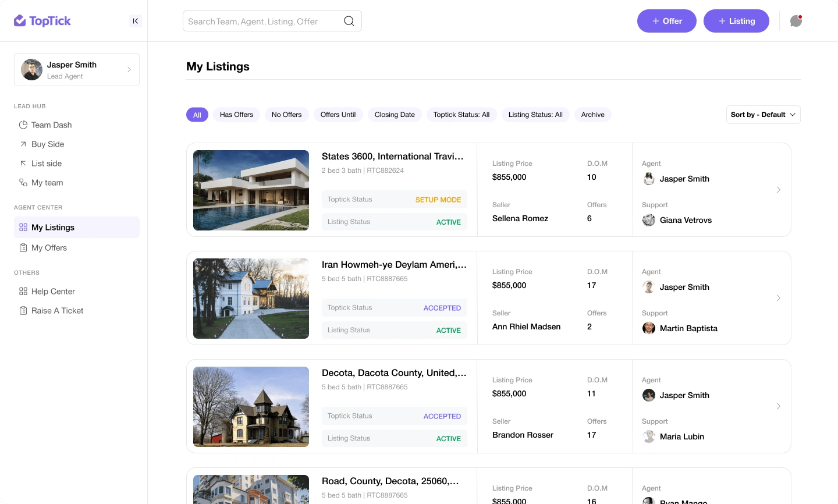Click ACTIVE listing status on Decota, Dacota listing
The height and width of the screenshot is (504, 838).
coord(449,439)
